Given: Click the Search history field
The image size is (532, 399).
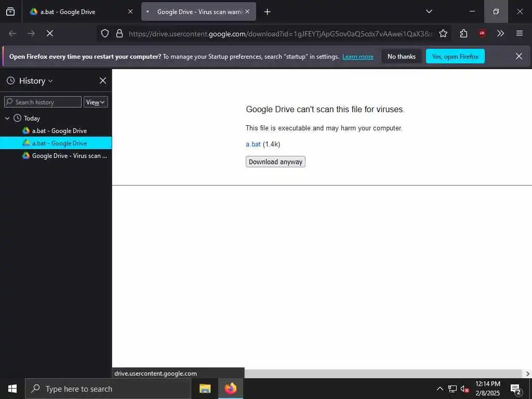Looking at the screenshot, I should click(43, 102).
